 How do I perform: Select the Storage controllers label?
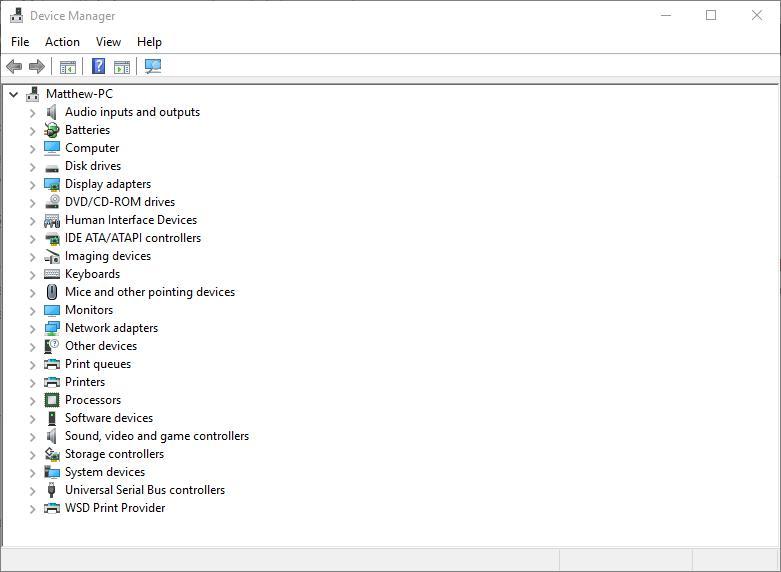click(115, 454)
